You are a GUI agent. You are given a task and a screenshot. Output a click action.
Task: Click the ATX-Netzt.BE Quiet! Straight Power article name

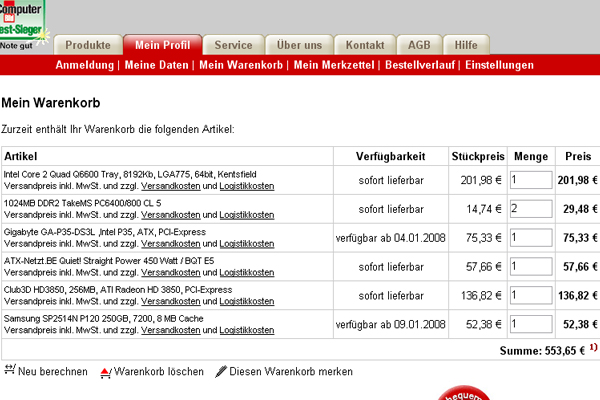[x=109, y=261]
